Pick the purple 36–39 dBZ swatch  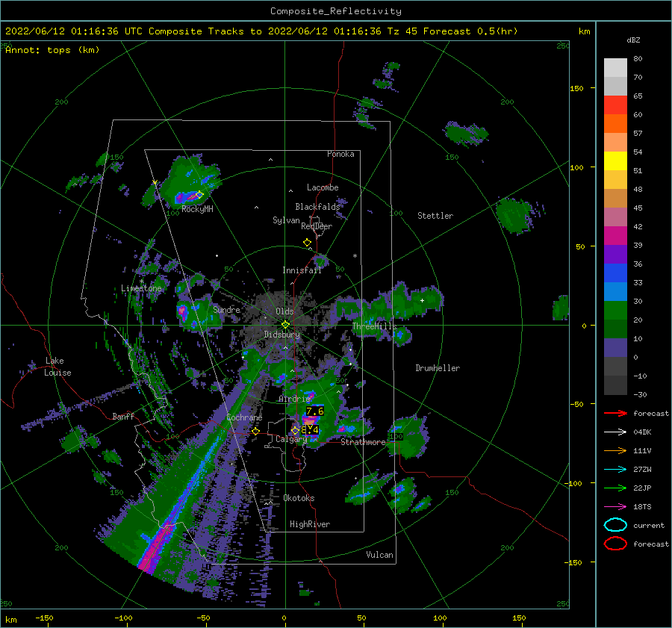[615, 255]
